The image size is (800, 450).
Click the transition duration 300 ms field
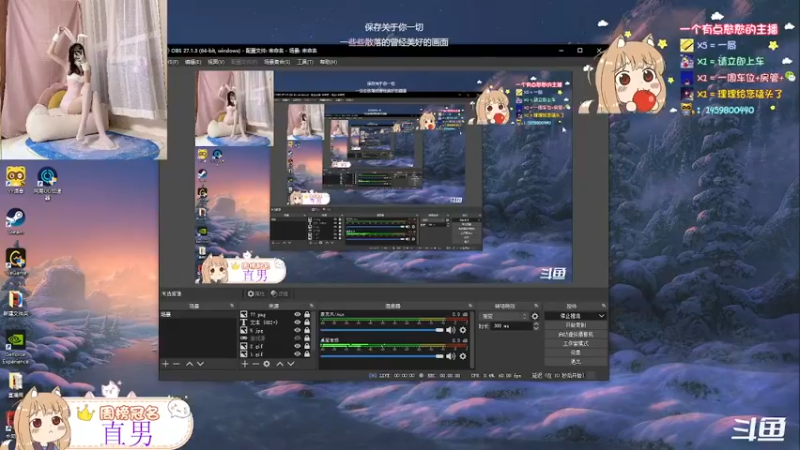(x=511, y=326)
